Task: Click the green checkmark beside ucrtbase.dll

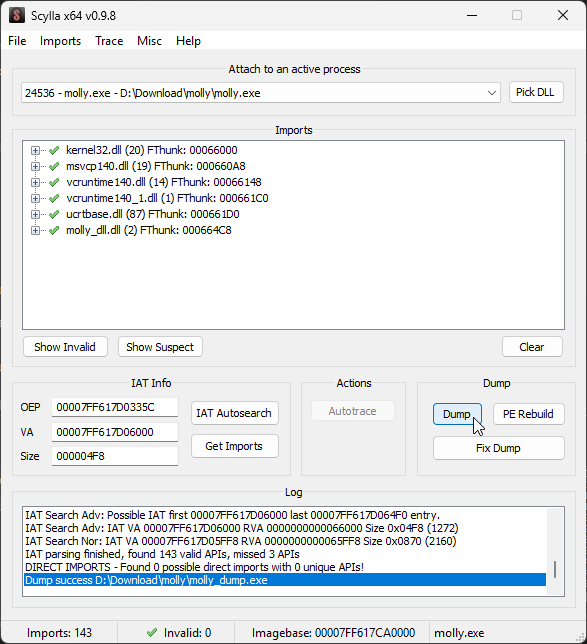Action: coord(54,214)
